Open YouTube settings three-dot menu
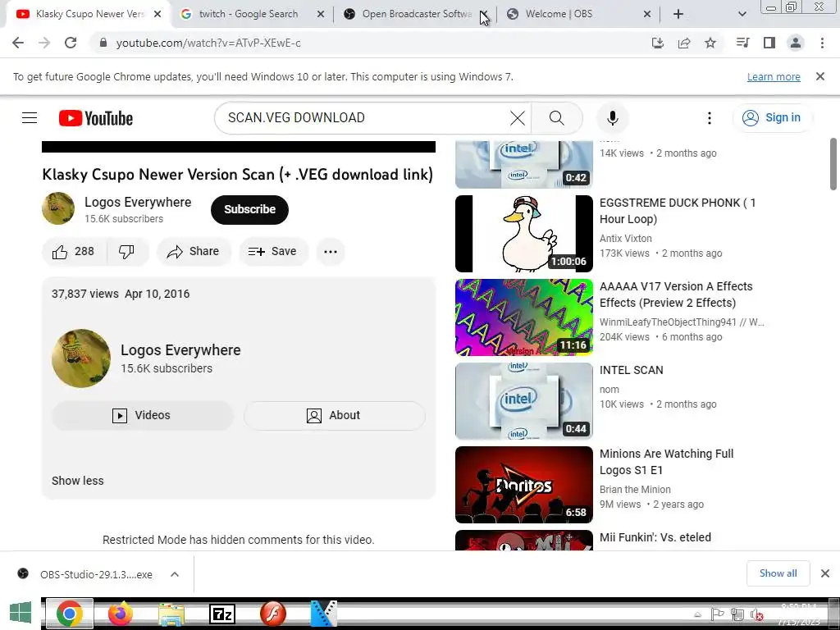This screenshot has height=630, width=840. pyautogui.click(x=710, y=118)
